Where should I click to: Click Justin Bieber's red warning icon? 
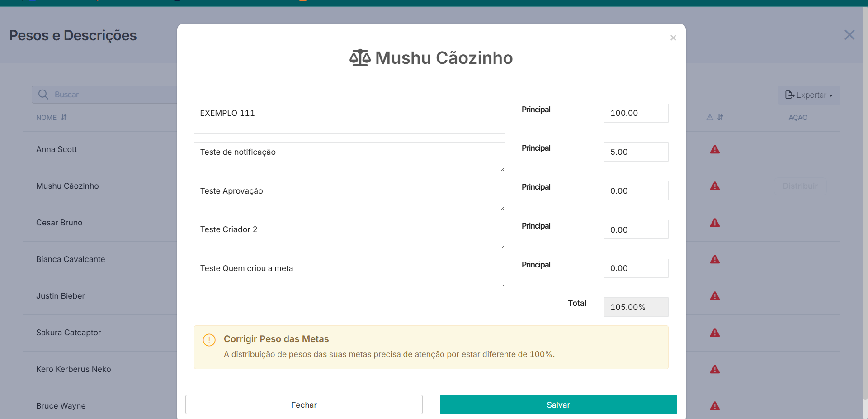[x=715, y=296]
